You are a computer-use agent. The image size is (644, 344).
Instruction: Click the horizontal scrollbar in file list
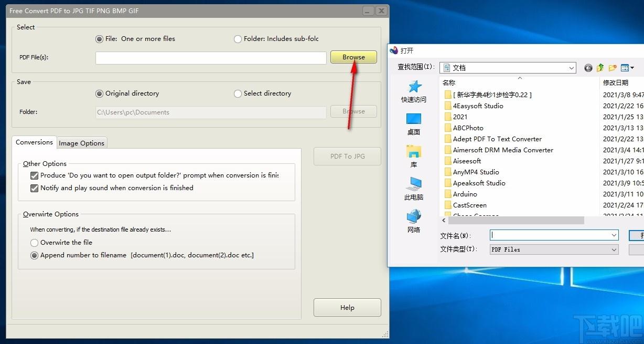[515, 221]
